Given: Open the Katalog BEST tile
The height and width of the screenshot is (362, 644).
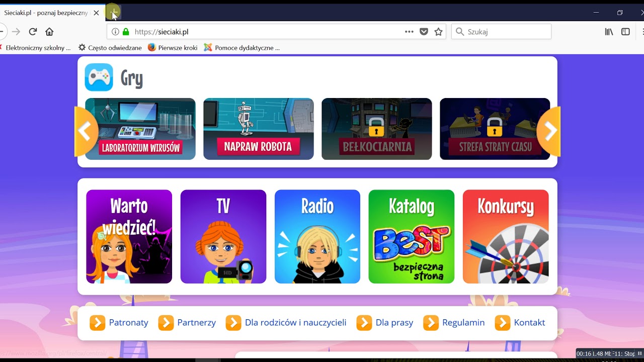Looking at the screenshot, I should point(412,236).
